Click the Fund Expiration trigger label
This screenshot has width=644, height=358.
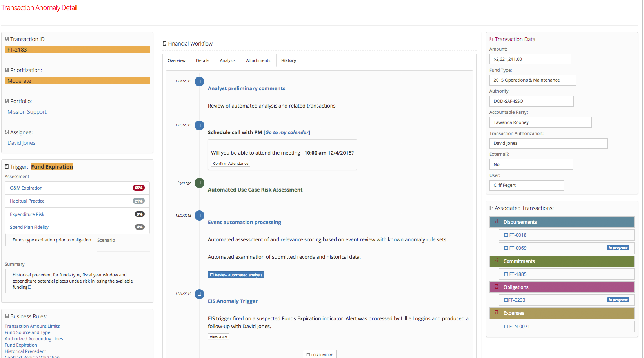point(52,167)
